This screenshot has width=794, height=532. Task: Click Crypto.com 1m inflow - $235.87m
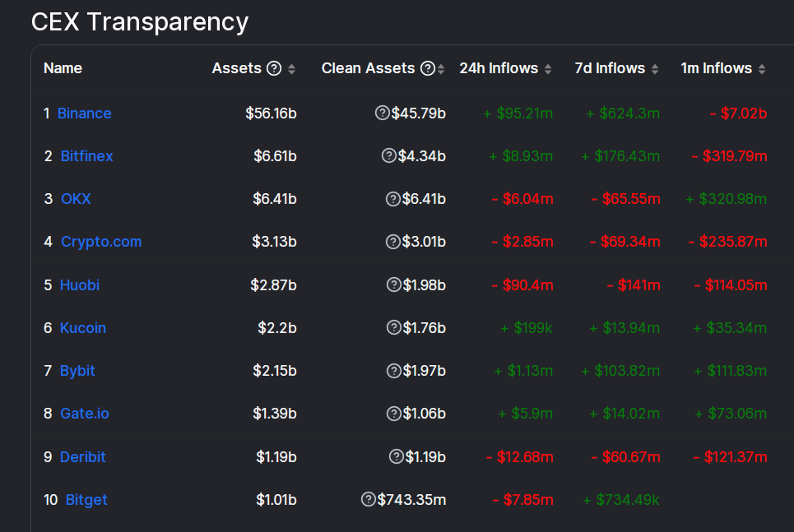coord(727,242)
